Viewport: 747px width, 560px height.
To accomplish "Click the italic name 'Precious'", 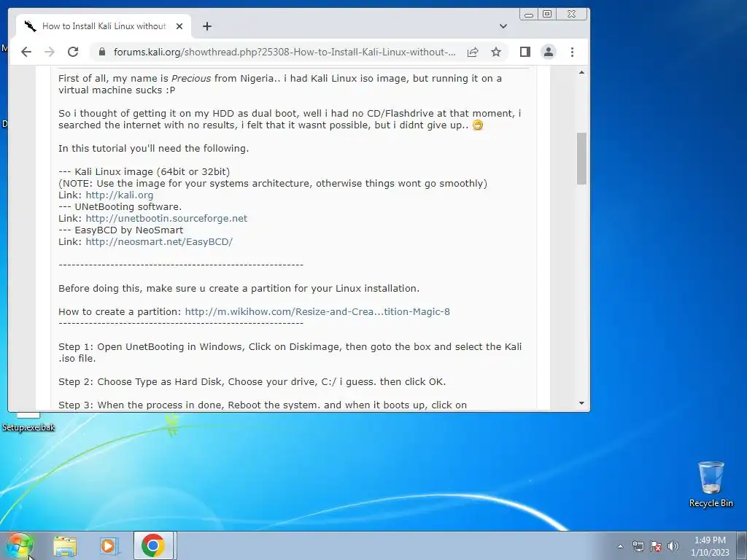I will 190,78.
